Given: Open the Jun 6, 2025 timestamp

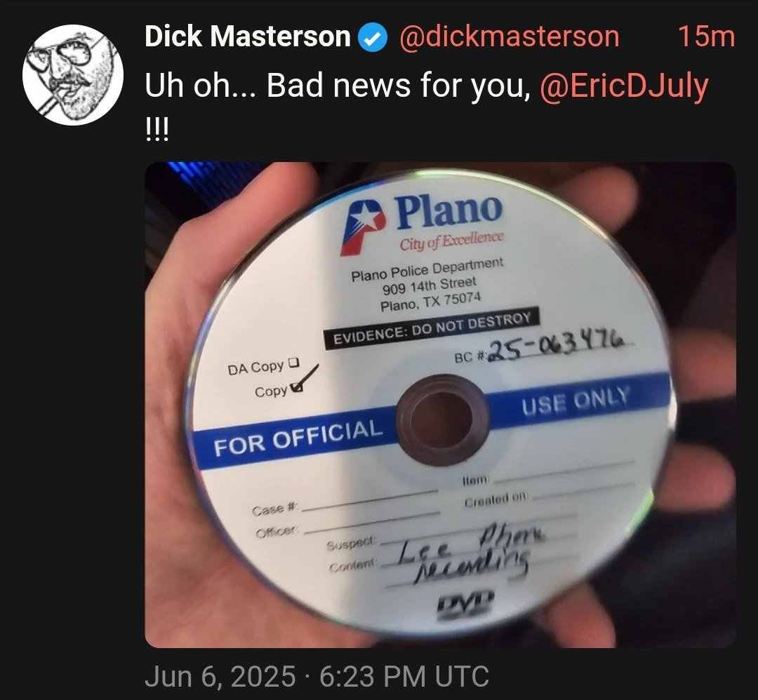Looking at the screenshot, I should [x=317, y=676].
